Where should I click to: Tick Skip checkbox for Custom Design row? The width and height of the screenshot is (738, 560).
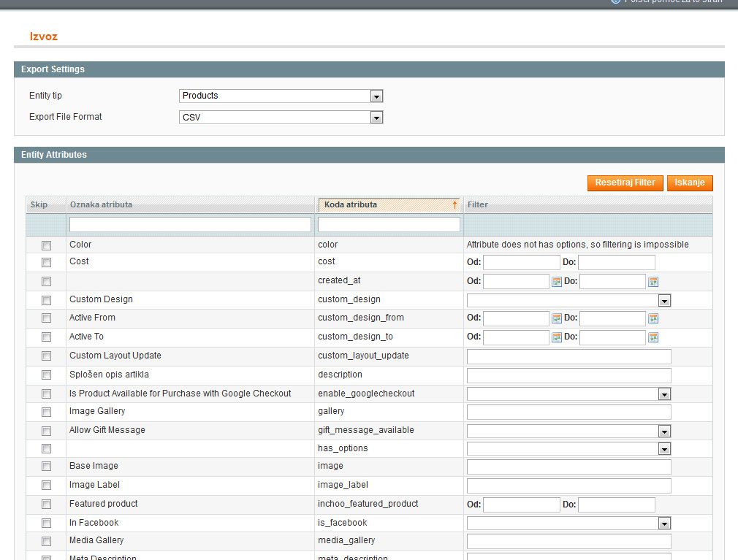tap(46, 300)
